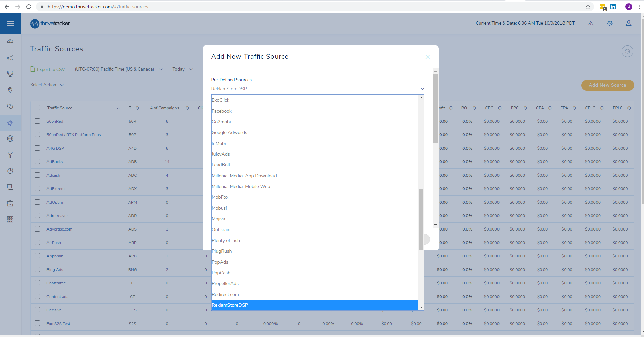Image resolution: width=644 pixels, height=337 pixels.
Task: Open the settings gear icon
Action: point(610,23)
